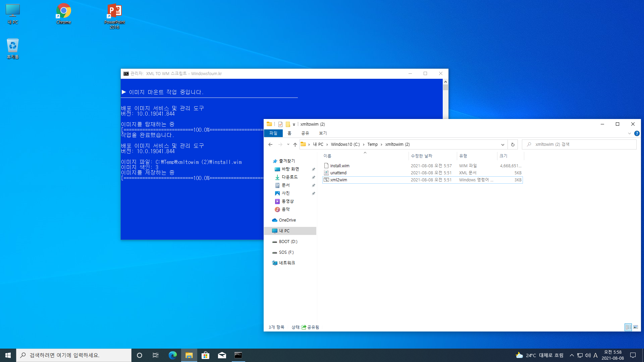Image resolution: width=644 pixels, height=362 pixels.
Task: Open the notification center icon
Action: 633,355
